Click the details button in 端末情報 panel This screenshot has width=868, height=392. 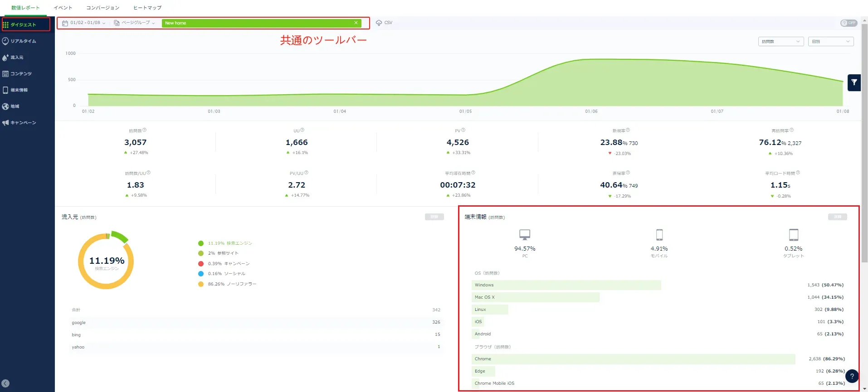click(x=837, y=217)
